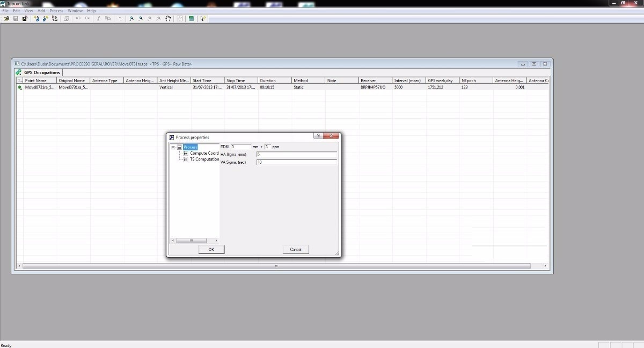Image resolution: width=644 pixels, height=348 pixels.
Task: Click the Zoom Out magnifier icon
Action: click(x=141, y=18)
